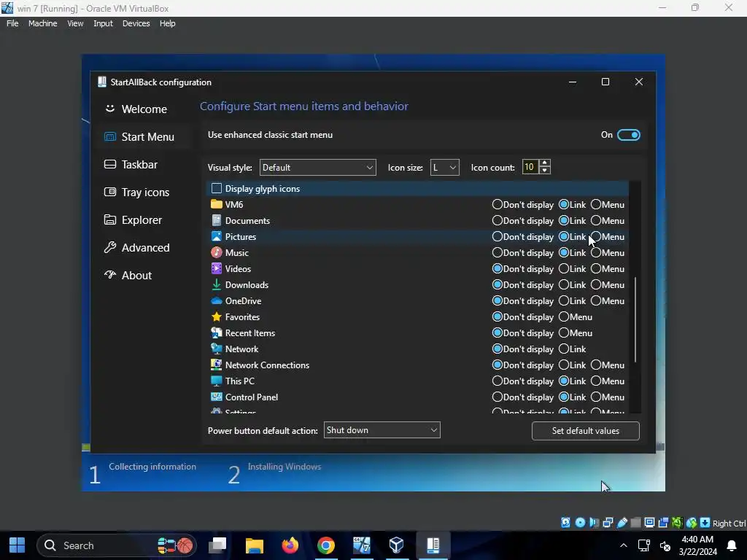Screen dimensions: 747x560
Task: Click the Documents item icon
Action: (x=216, y=220)
